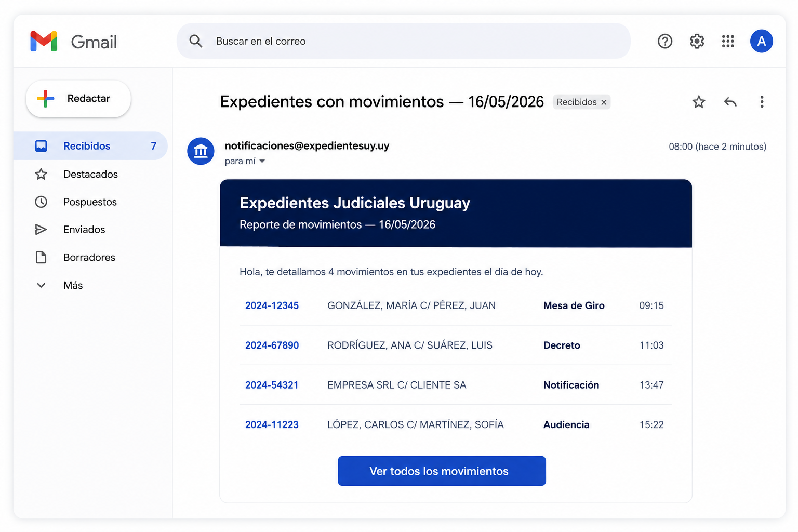Click the timestamp '08:00 (hace 2 minutos)'
The height and width of the screenshot is (532, 798).
tap(717, 147)
